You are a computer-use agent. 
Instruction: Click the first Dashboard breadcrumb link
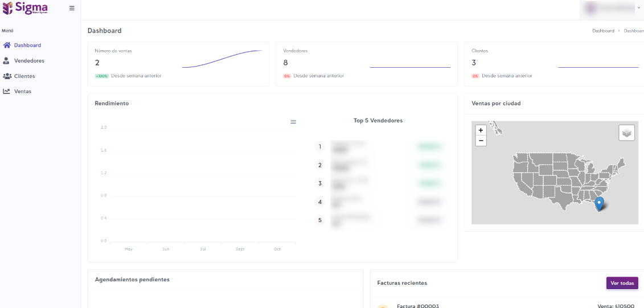(x=603, y=31)
